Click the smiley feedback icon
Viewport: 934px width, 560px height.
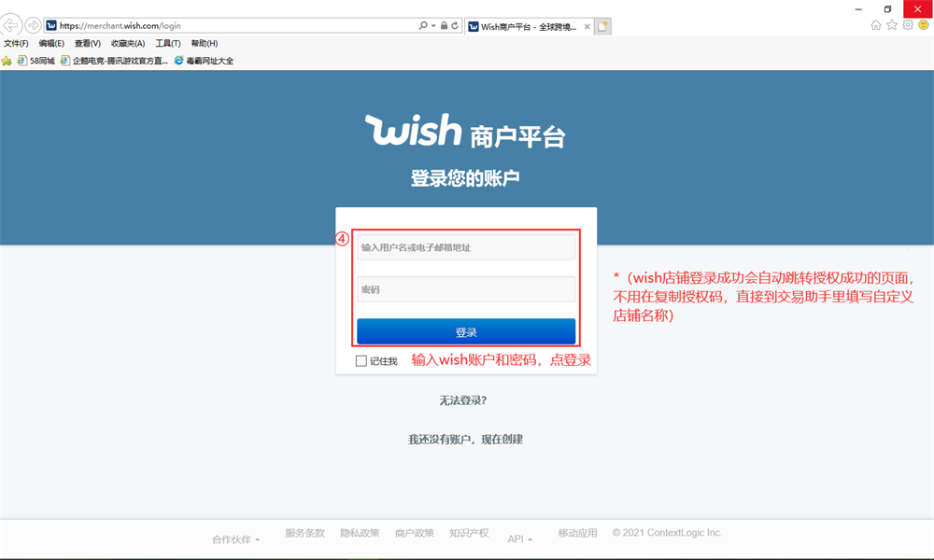coord(924,25)
